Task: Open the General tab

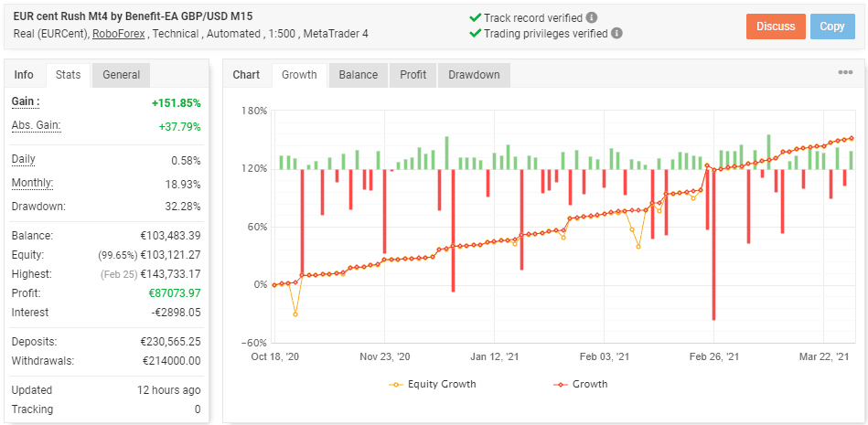Action: pos(121,75)
